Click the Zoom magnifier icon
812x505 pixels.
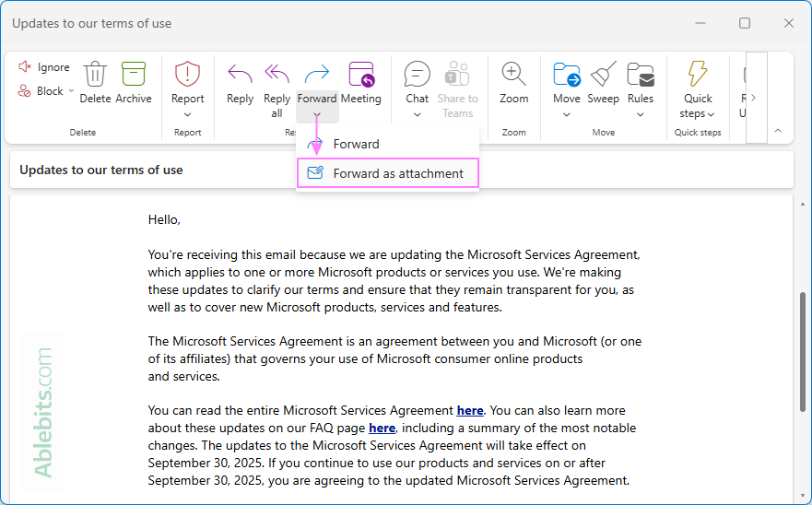pyautogui.click(x=513, y=74)
